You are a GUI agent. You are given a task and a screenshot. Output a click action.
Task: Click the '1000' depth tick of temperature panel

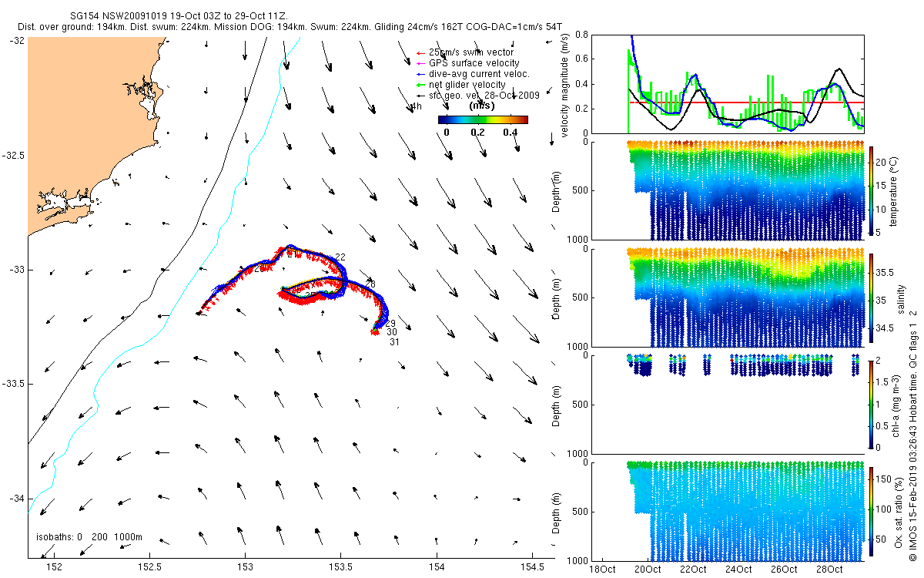pyautogui.click(x=579, y=240)
